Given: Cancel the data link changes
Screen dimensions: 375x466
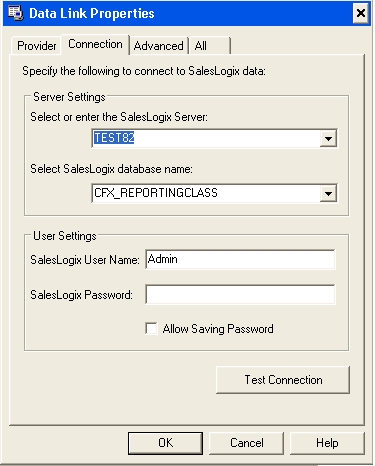Looking at the screenshot, I should click(x=246, y=443).
